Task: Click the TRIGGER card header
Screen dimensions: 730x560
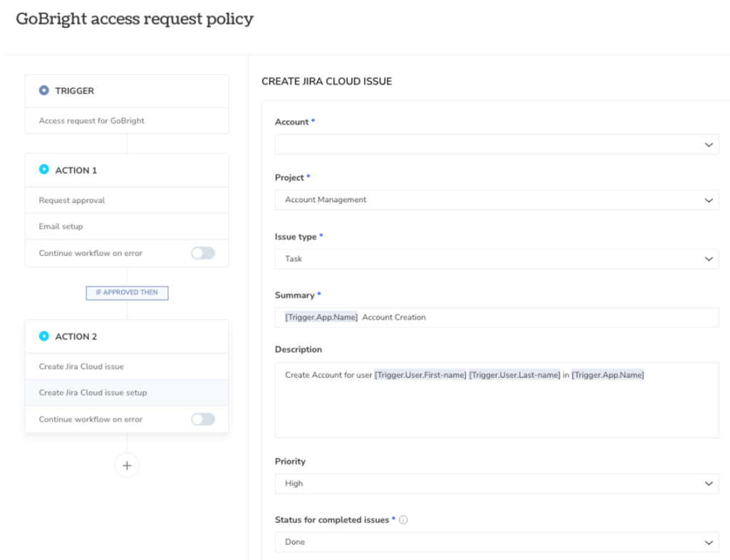Action: [127, 91]
